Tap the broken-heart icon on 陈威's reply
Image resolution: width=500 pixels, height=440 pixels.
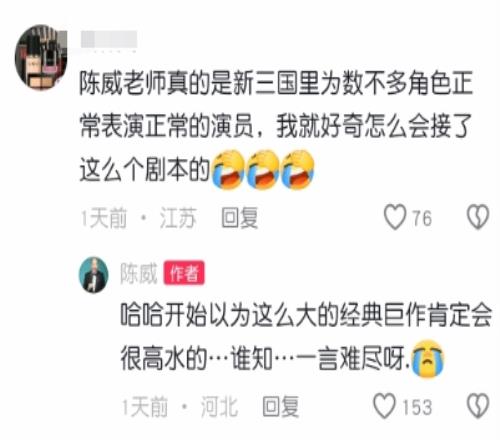coord(478,406)
